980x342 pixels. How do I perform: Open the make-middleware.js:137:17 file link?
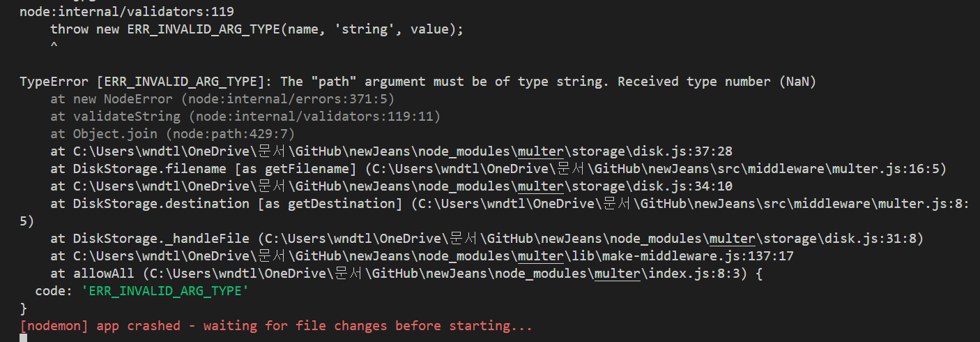[x=433, y=256]
